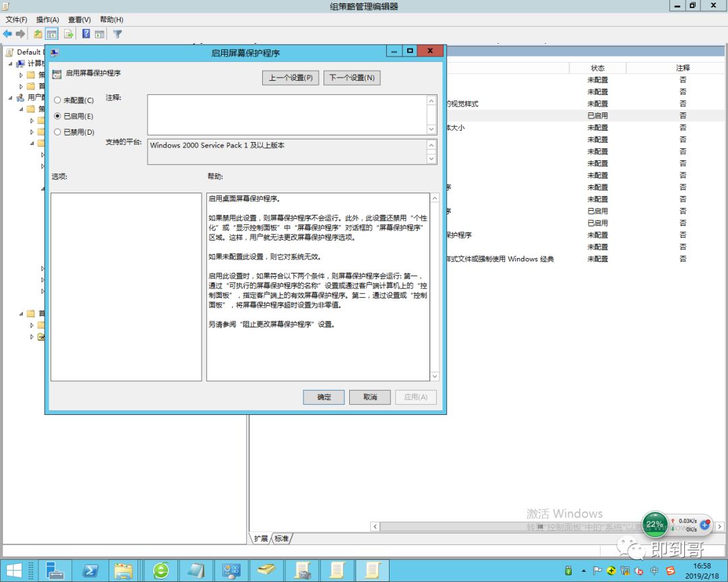Image resolution: width=728 pixels, height=582 pixels.
Task: Sort by the 状态 column header
Action: 597,68
